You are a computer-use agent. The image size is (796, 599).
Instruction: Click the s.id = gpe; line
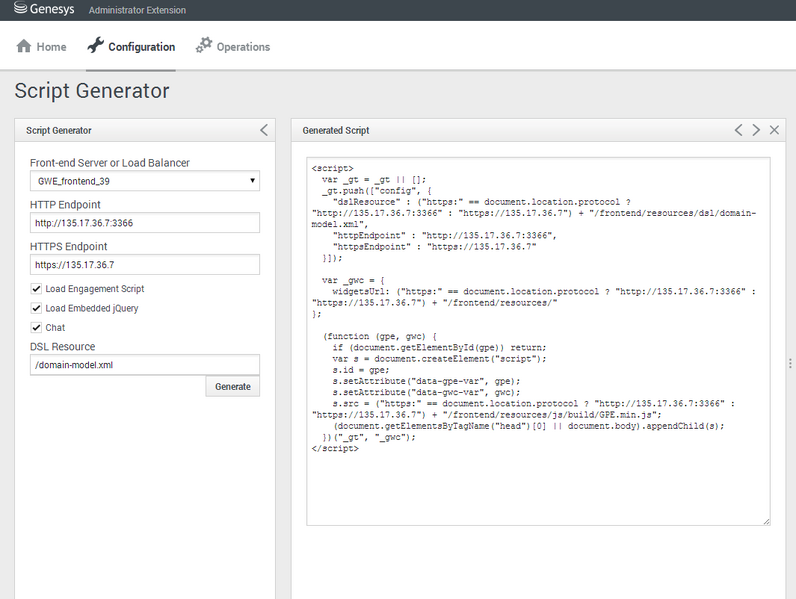pos(361,370)
